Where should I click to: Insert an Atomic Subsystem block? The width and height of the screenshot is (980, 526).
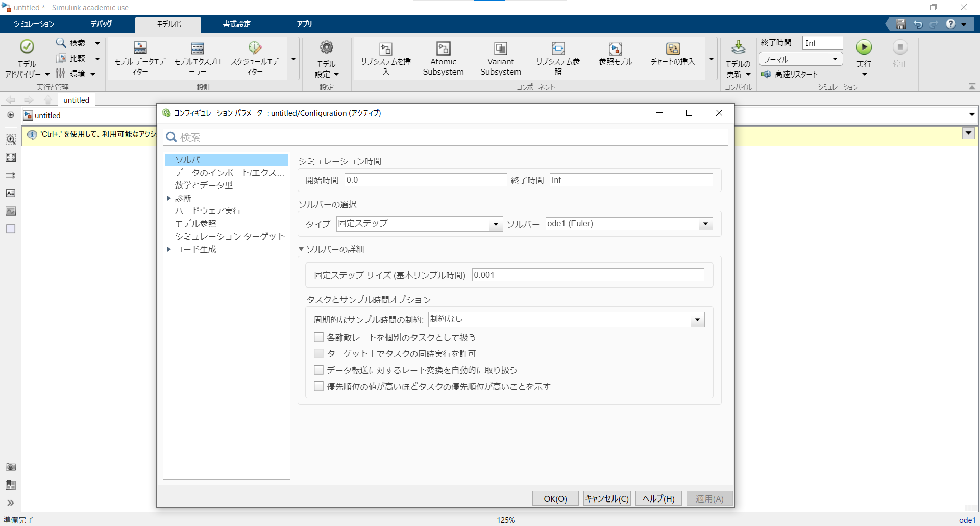pyautogui.click(x=443, y=57)
